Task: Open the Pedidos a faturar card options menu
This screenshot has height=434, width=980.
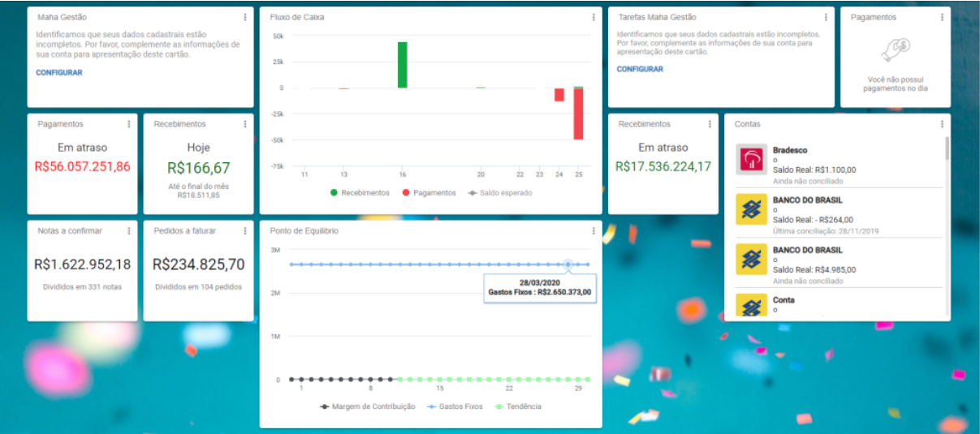Action: 245,231
